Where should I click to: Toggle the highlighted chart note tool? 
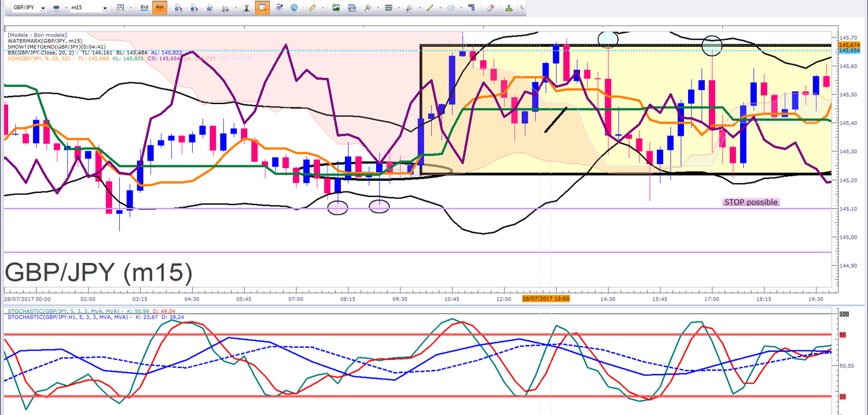pos(262,8)
